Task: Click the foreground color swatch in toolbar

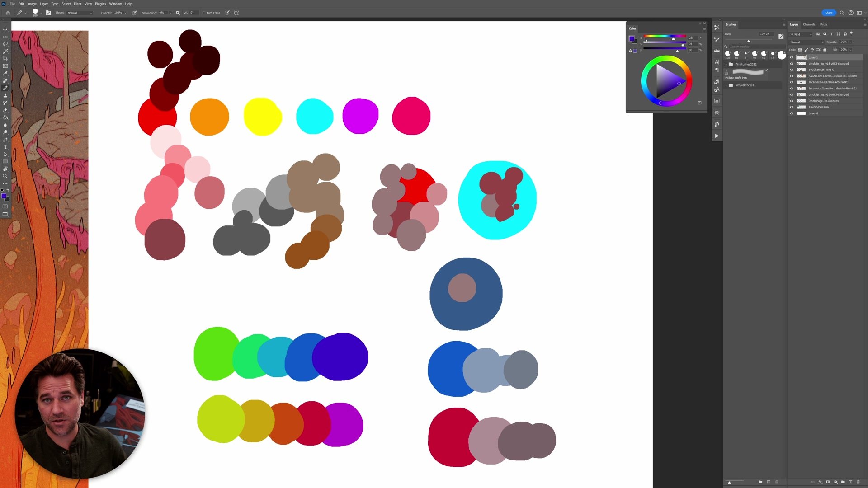Action: [x=4, y=196]
